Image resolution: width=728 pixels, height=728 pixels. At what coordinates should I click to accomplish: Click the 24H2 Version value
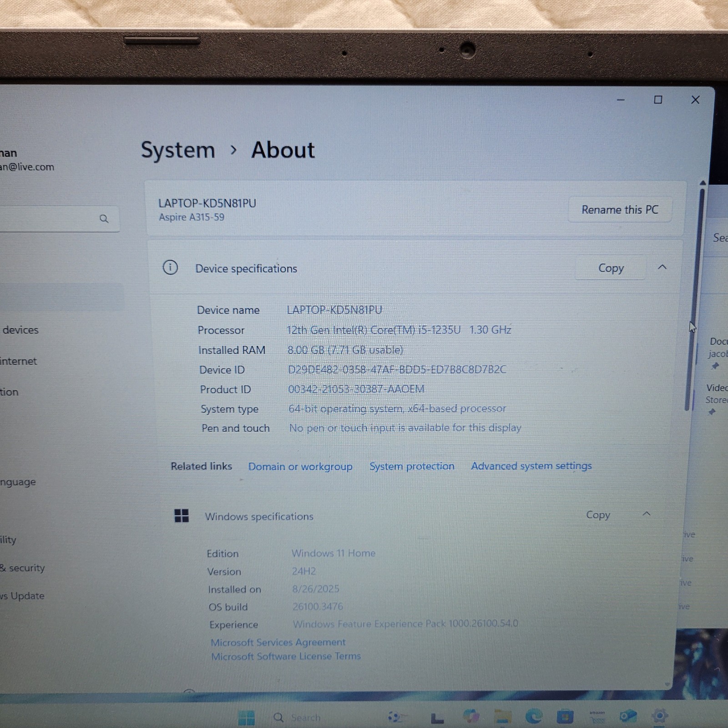pos(304,571)
